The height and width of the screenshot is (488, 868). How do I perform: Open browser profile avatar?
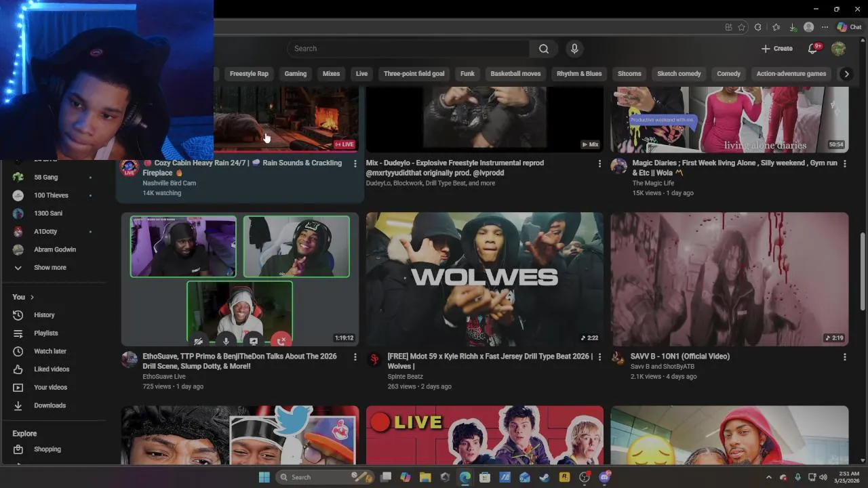point(808,27)
